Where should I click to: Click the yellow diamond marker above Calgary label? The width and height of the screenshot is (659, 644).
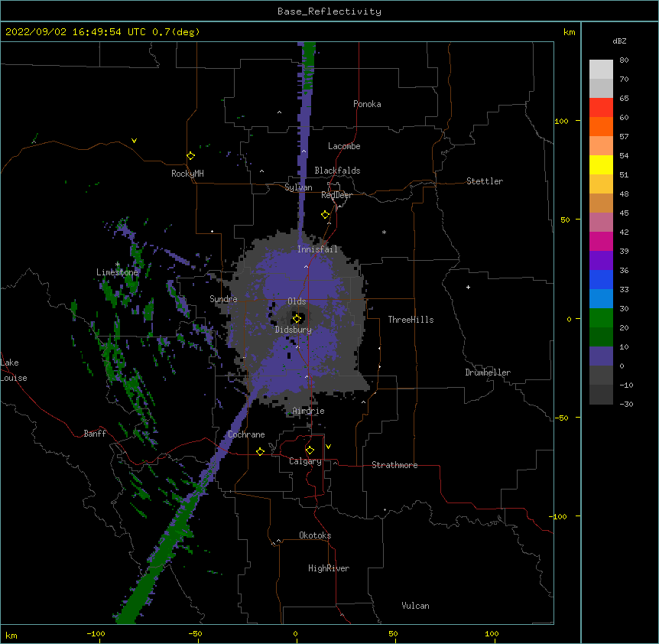tap(310, 450)
